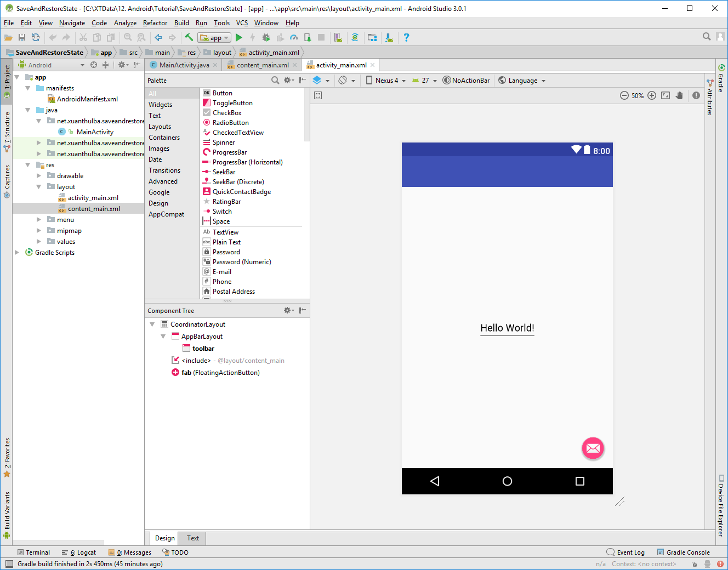The image size is (728, 570).
Task: Open the File menu
Action: (x=9, y=23)
